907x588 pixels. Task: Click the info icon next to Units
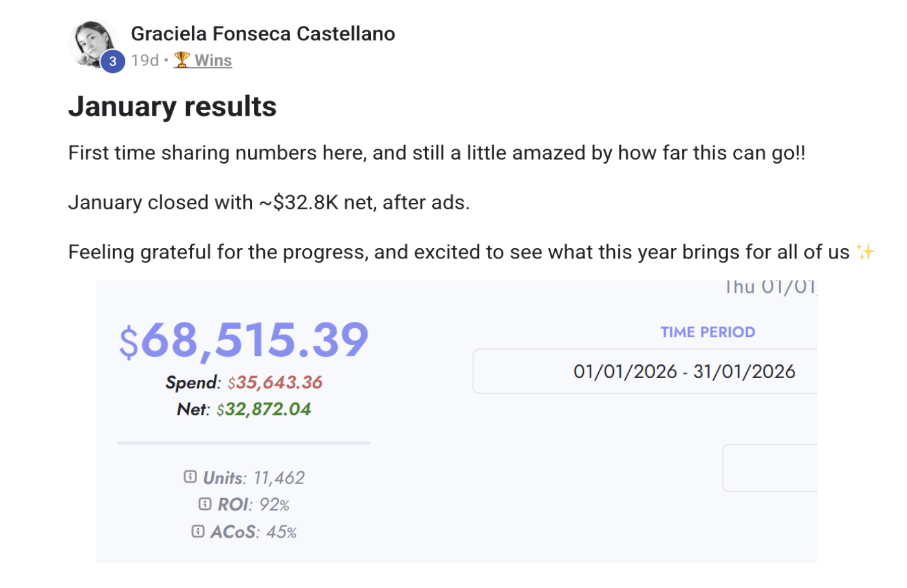click(190, 477)
